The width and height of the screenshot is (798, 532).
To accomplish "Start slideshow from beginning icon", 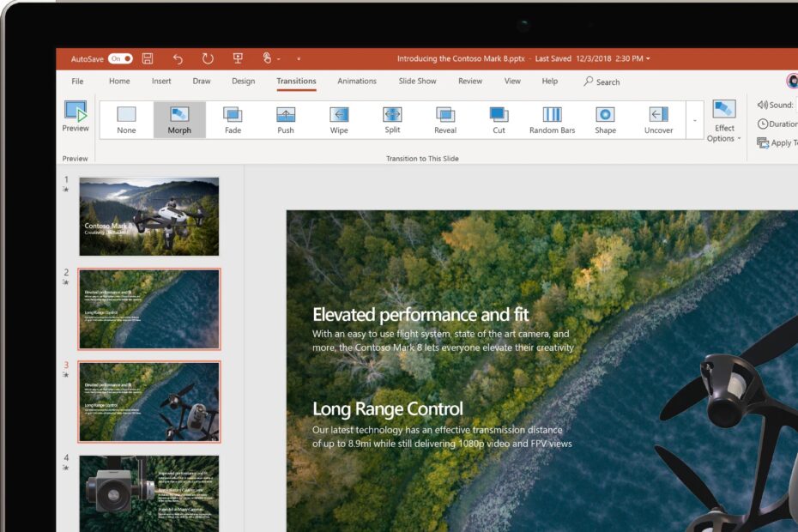I will [238, 58].
